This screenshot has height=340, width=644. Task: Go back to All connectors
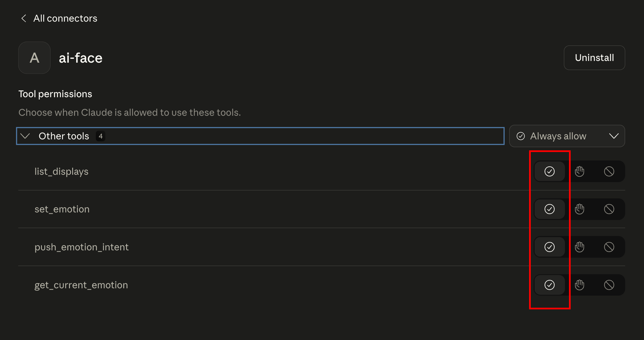click(65, 19)
